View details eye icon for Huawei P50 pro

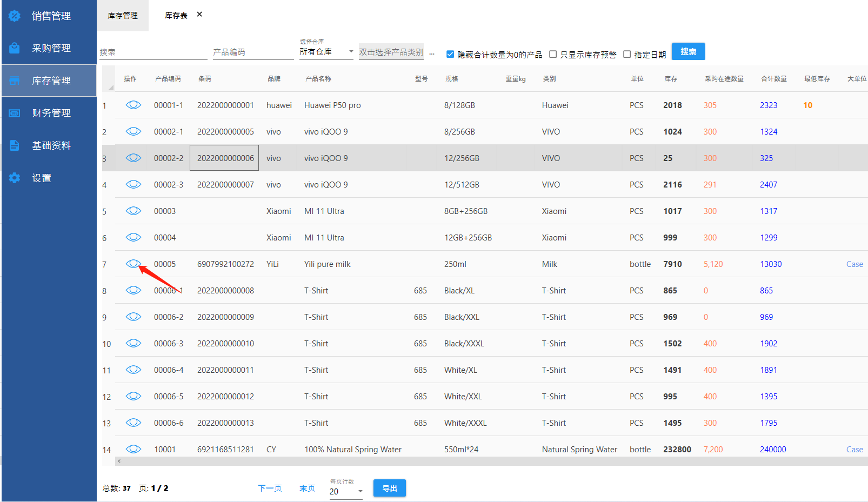click(133, 105)
